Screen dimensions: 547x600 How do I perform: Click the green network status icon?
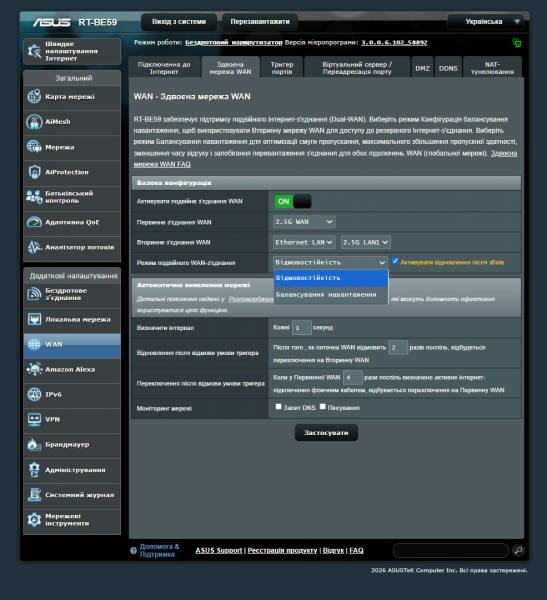tap(516, 42)
